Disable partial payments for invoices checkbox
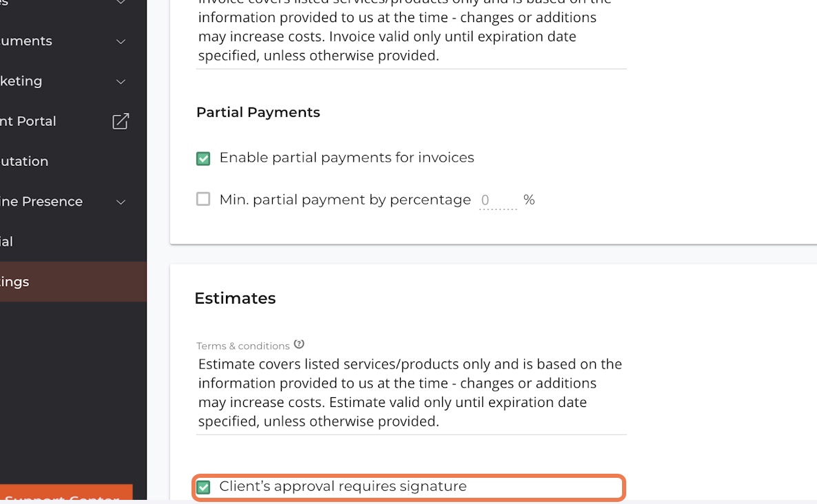The height and width of the screenshot is (504, 817). 203,158
